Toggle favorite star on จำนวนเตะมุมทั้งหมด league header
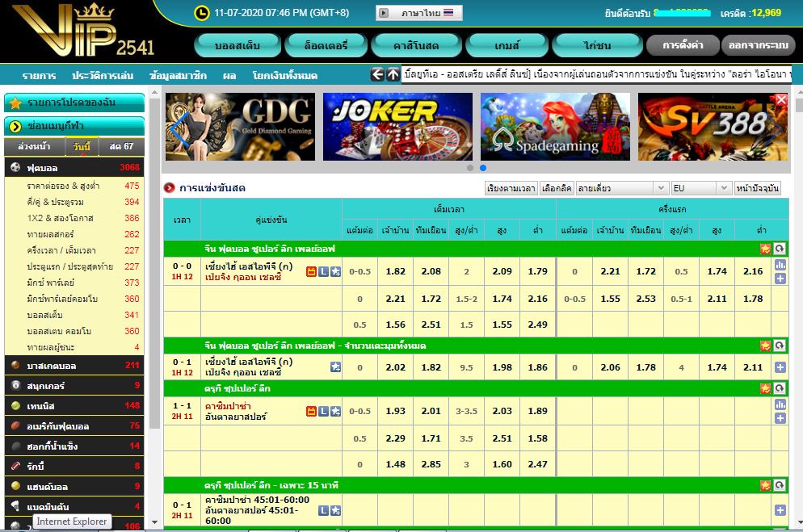Viewport: 803px width, 532px height. click(x=765, y=346)
